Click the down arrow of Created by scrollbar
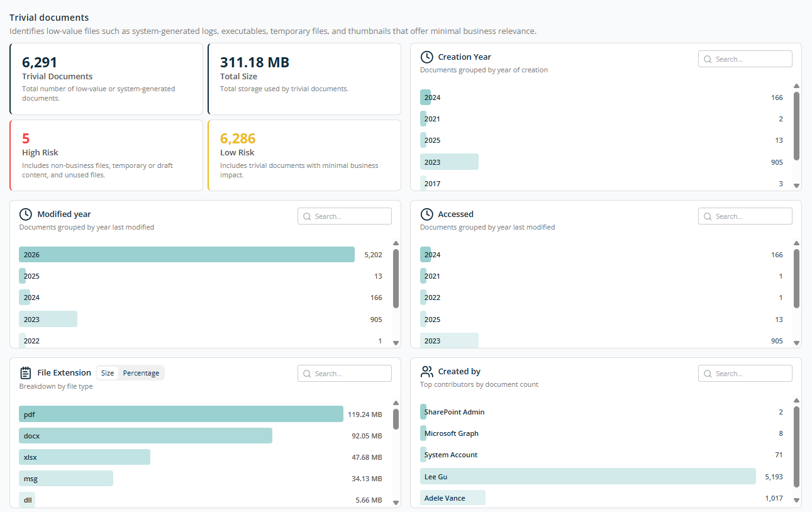The image size is (812, 512). pos(797,500)
